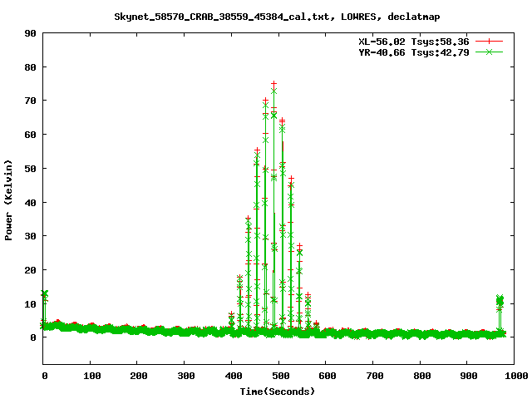Select the XL-56.02 Tsys:58.36 legend label
Viewport: 532px width, 399px height.
[414, 42]
